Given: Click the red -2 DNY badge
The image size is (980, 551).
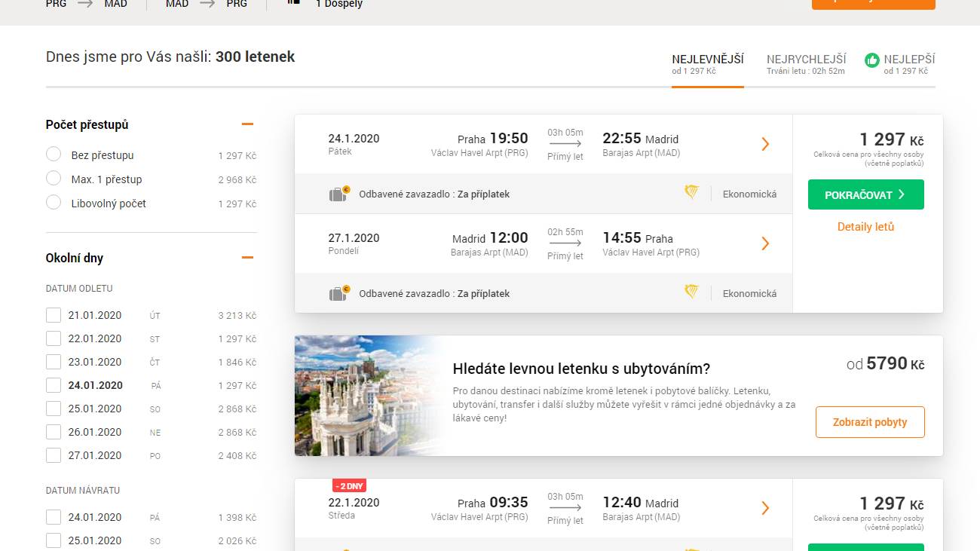Looking at the screenshot, I should (349, 486).
